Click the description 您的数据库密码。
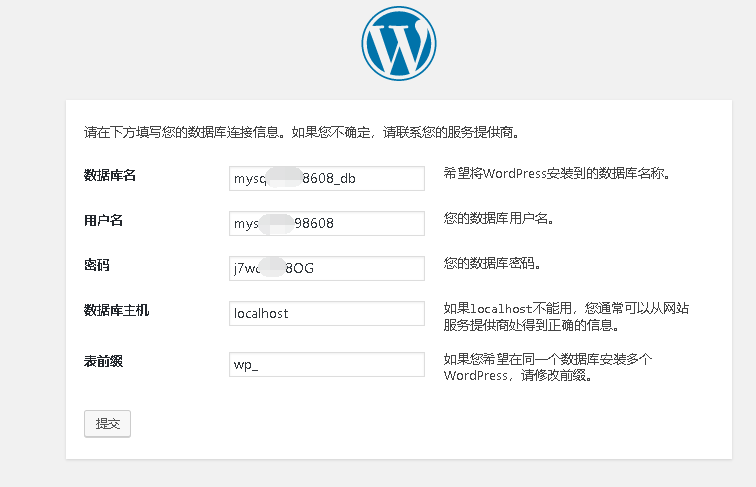 (x=492, y=263)
